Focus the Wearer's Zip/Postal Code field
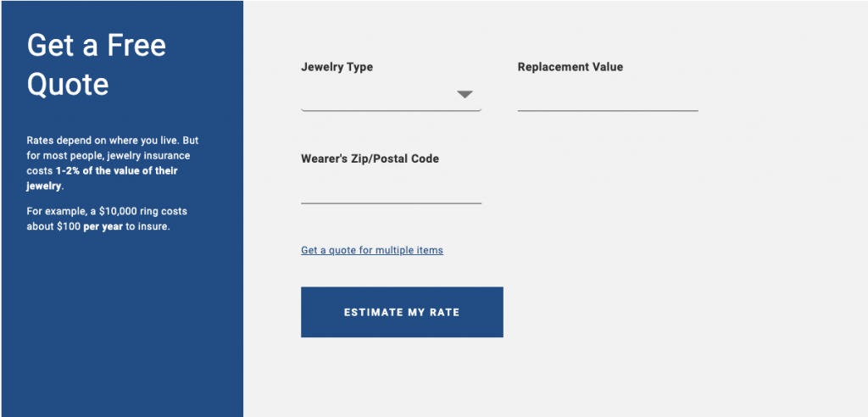This screenshot has width=868, height=417. [x=391, y=189]
